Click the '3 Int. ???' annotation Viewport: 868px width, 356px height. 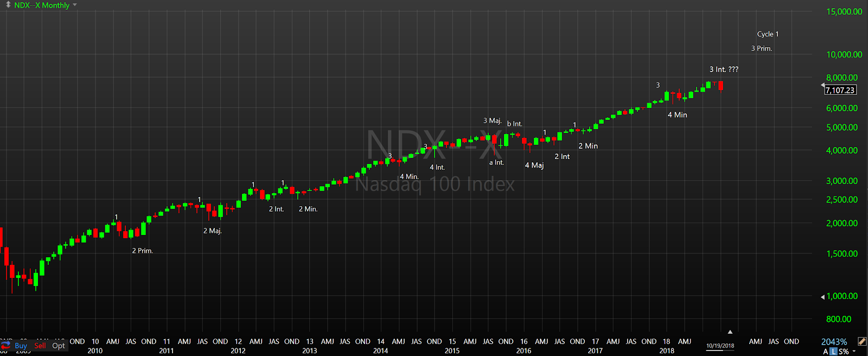click(724, 69)
